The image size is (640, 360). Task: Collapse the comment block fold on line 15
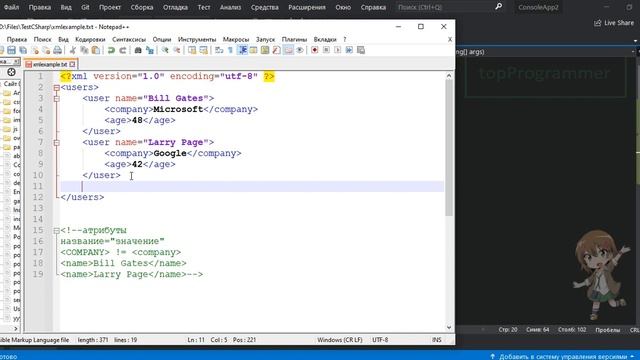pos(57,231)
